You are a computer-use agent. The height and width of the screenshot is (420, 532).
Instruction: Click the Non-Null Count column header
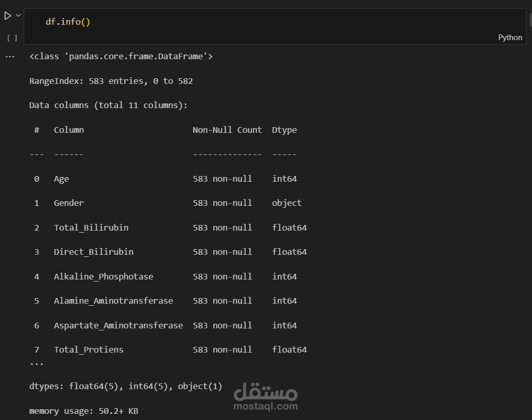click(227, 130)
